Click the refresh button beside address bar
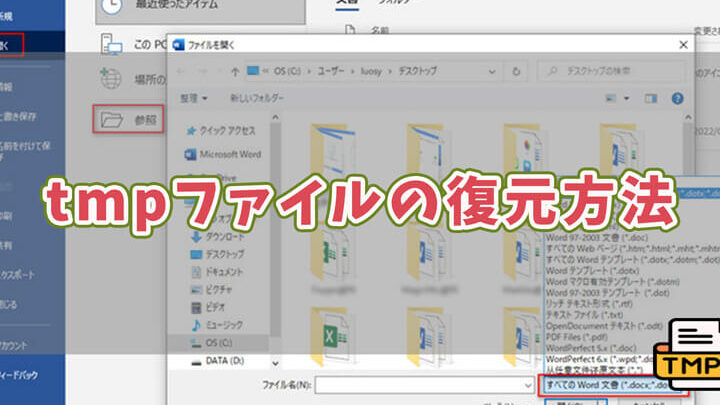Image resolution: width=720 pixels, height=405 pixels. pyautogui.click(x=516, y=70)
